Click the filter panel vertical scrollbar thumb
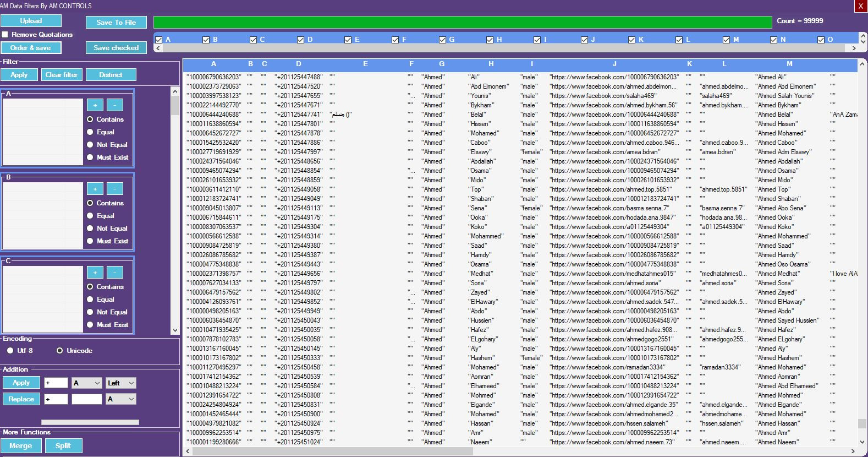 [x=175, y=106]
